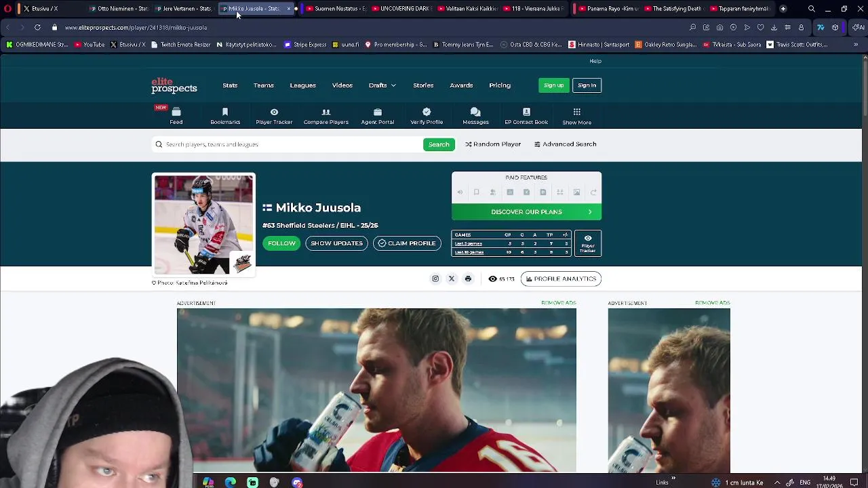The height and width of the screenshot is (488, 868).
Task: Click SHOW UPDATES button
Action: (336, 243)
